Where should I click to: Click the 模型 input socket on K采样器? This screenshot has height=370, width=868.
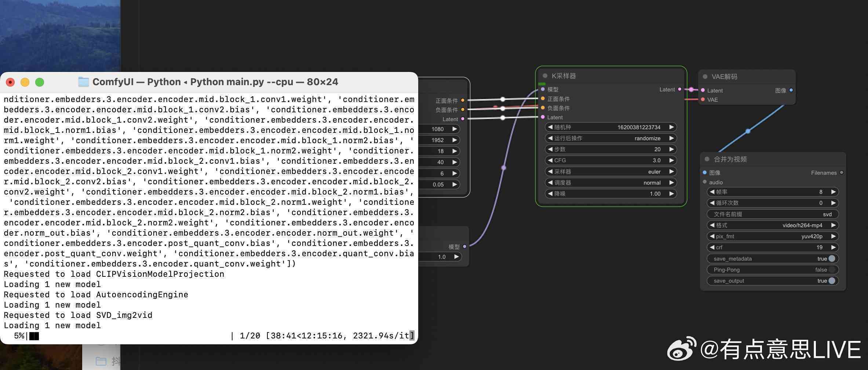click(543, 89)
